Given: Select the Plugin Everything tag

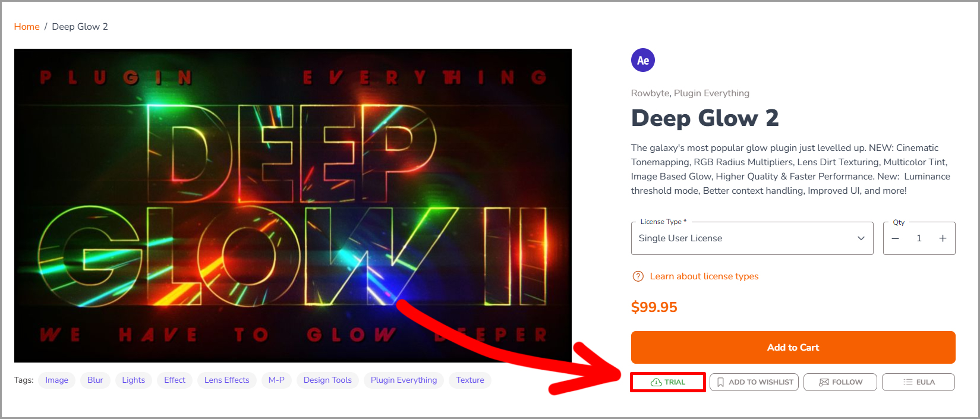Looking at the screenshot, I should [404, 380].
